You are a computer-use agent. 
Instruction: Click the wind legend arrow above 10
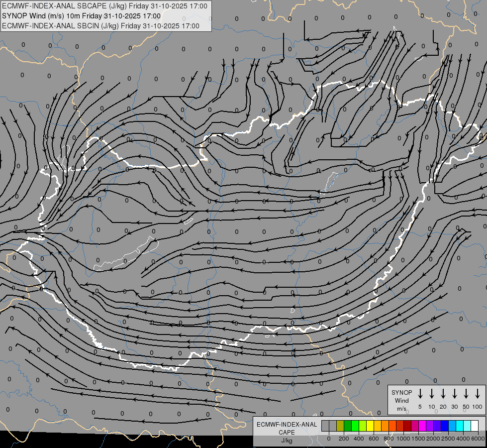point(432,393)
